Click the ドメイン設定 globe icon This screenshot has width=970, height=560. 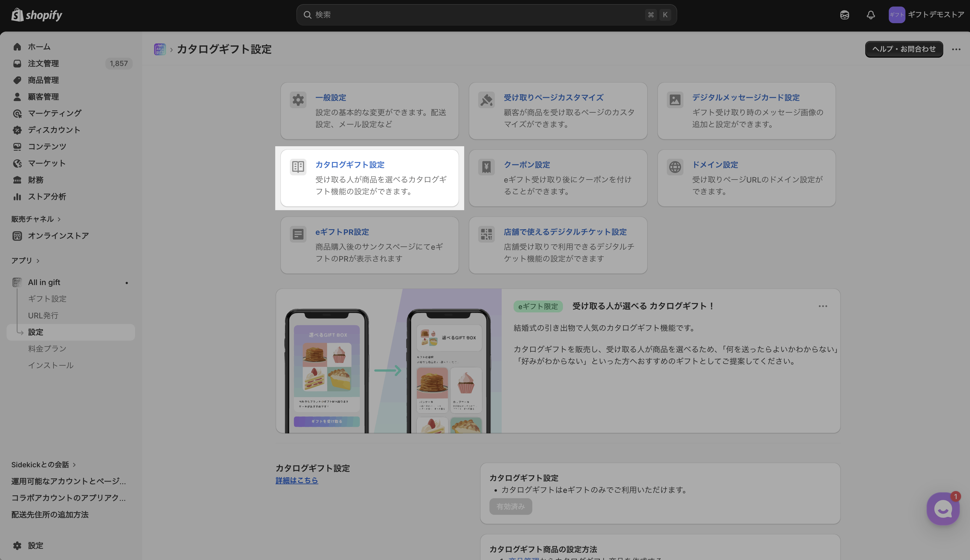point(675,167)
